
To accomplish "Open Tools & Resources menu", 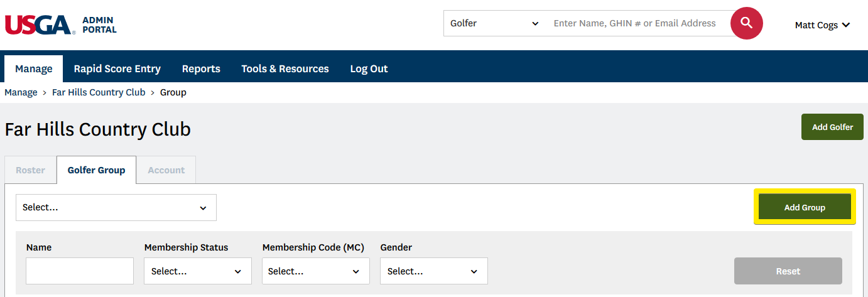I will pyautogui.click(x=285, y=69).
